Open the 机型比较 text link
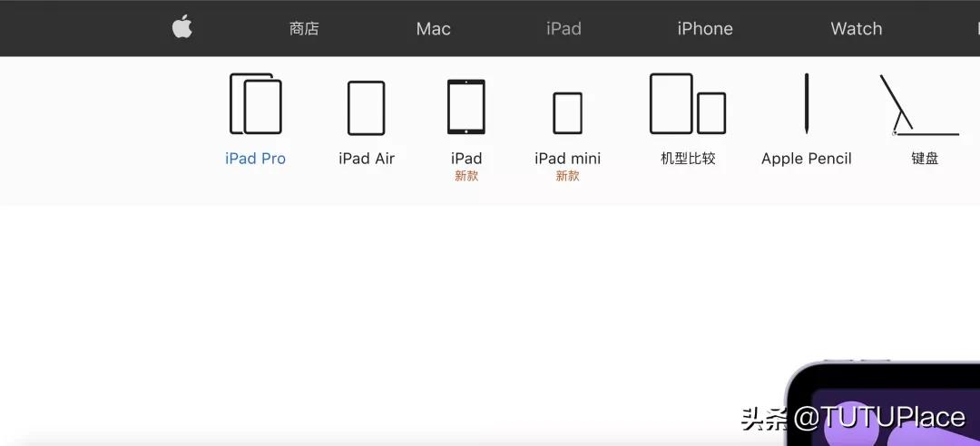Screen dimensions: 980x446 coord(688,159)
